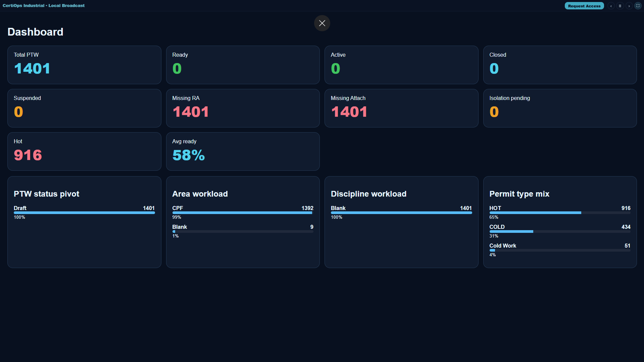
Task: Open the Missing Attach card
Action: [x=401, y=108]
